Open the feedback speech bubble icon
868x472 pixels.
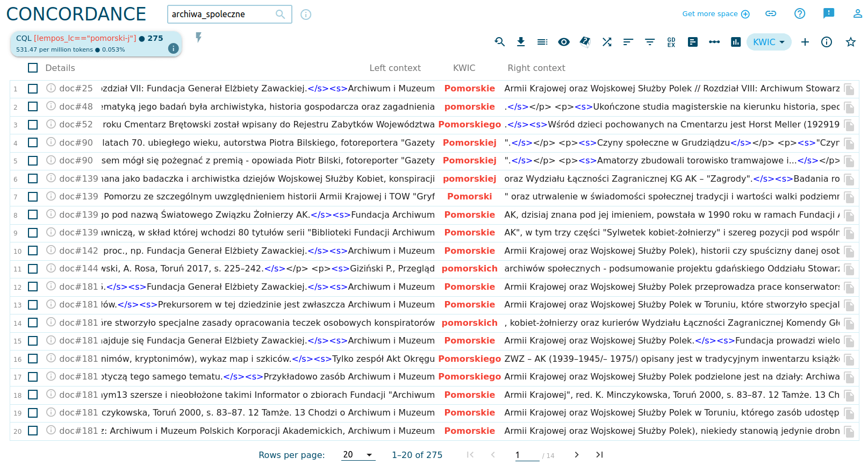(829, 14)
